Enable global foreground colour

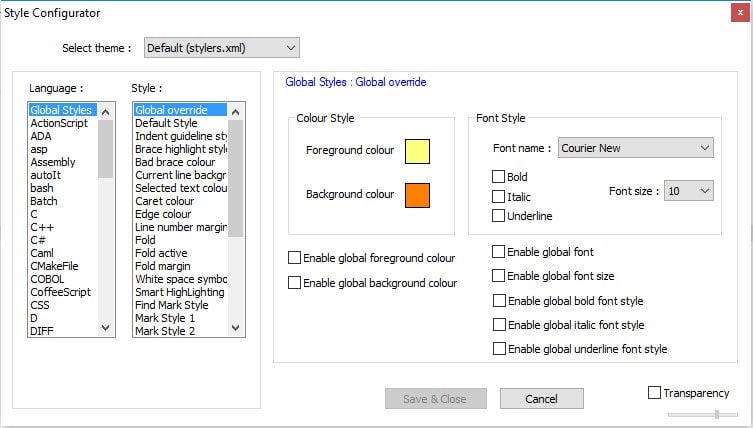tap(294, 257)
